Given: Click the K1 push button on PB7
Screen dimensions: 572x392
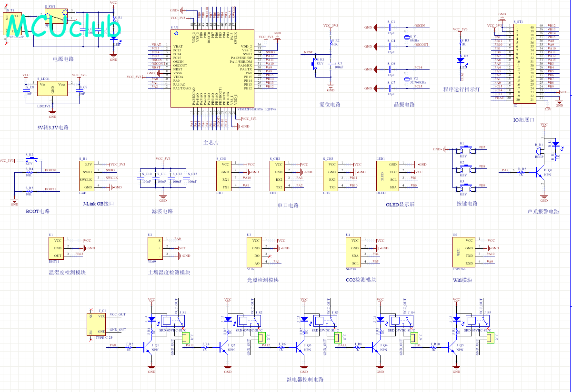Looking at the screenshot, I should (x=467, y=149).
